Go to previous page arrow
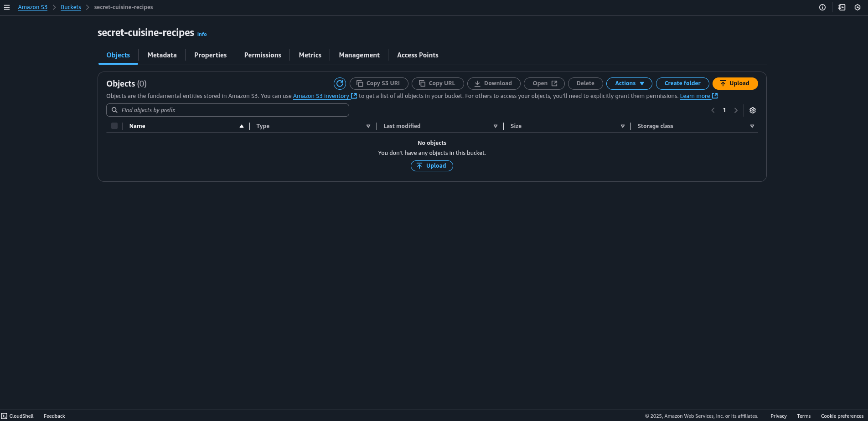This screenshot has height=421, width=868. [x=713, y=110]
